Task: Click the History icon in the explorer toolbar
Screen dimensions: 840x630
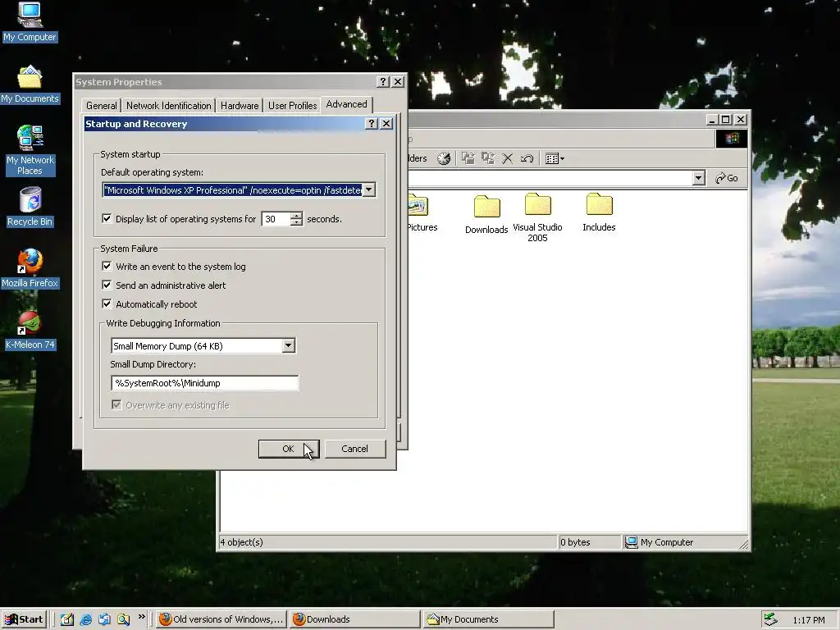Action: (444, 158)
